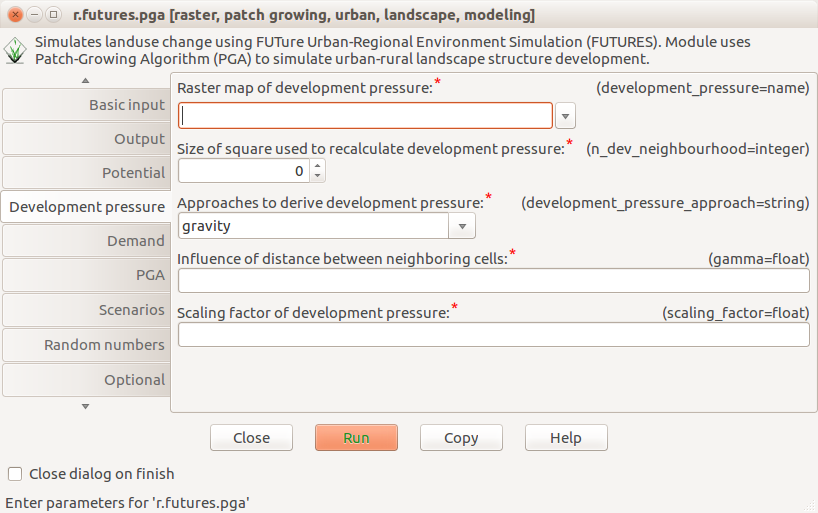Open the Random numbers tab
Viewport: 818px width, 513px height.
coord(87,345)
